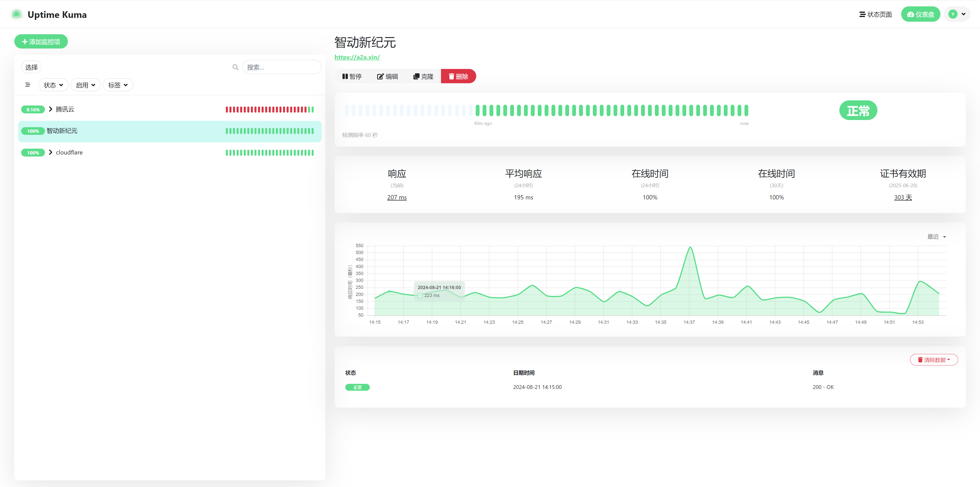Screen dimensions: 980x487
Task: Open the user avatar dropdown
Action: pos(957,15)
